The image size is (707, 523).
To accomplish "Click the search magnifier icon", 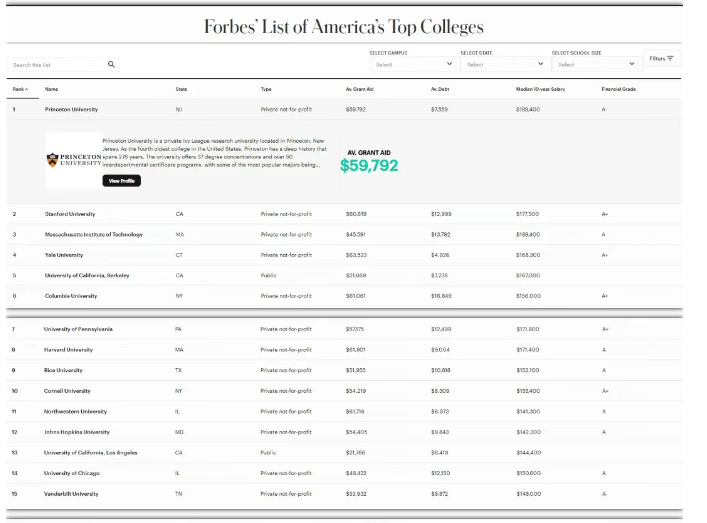I will tap(111, 64).
